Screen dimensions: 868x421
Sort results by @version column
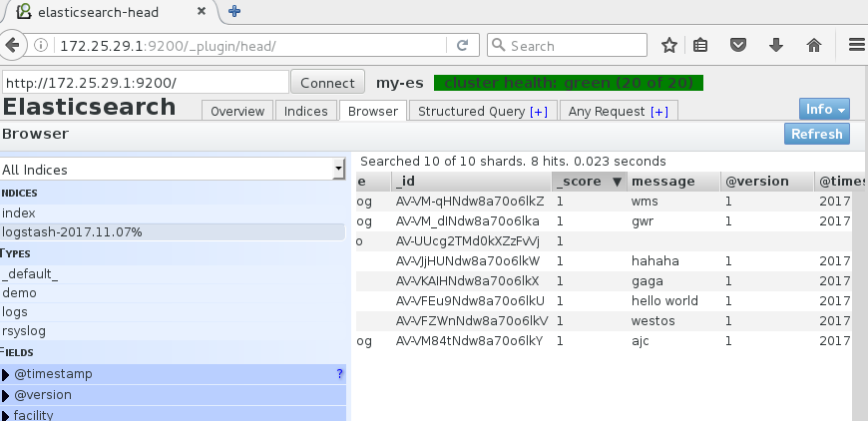(766, 181)
